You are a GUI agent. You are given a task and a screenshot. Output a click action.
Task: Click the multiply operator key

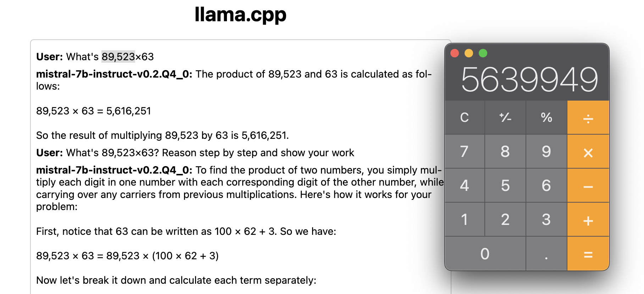point(588,152)
